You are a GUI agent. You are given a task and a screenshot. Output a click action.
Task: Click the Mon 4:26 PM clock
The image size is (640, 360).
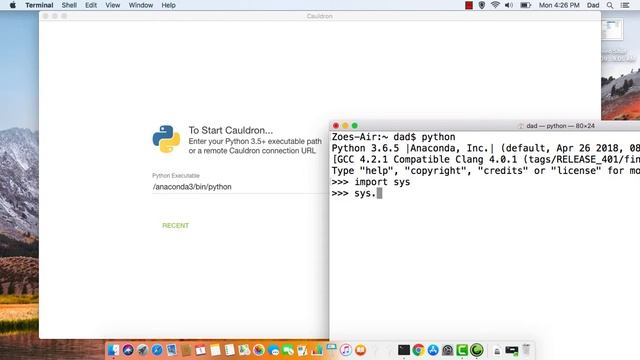pyautogui.click(x=559, y=5)
